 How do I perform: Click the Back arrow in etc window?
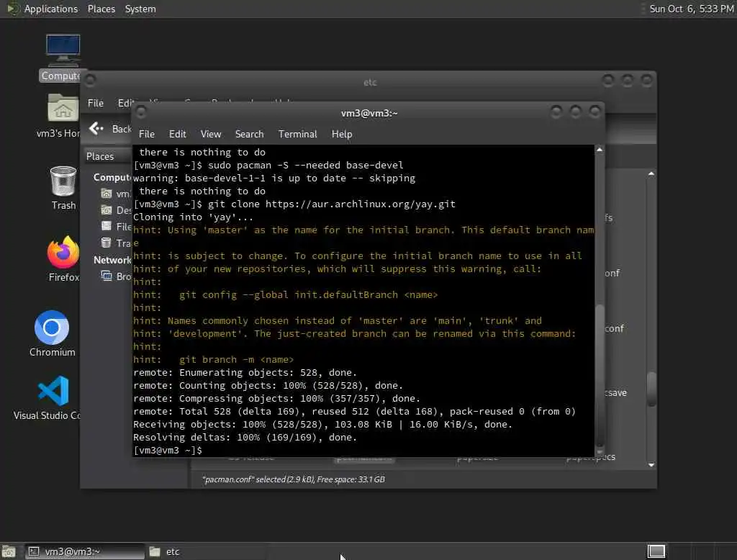pos(96,128)
